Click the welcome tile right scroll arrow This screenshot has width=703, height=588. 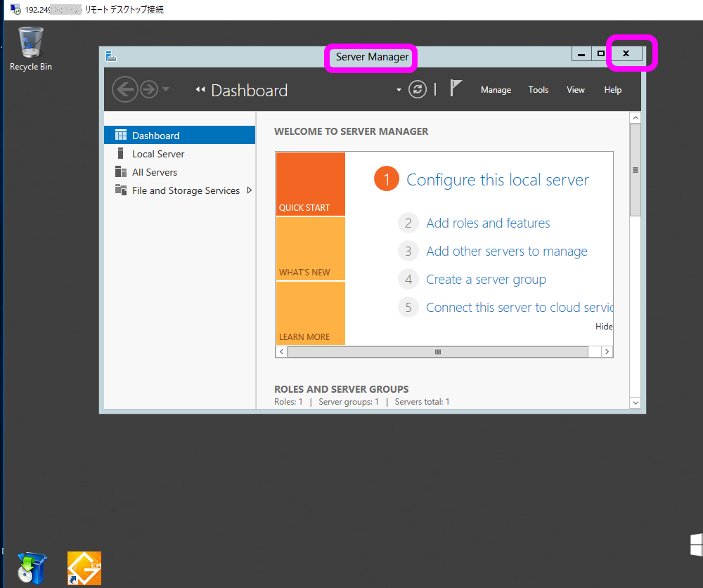[607, 352]
